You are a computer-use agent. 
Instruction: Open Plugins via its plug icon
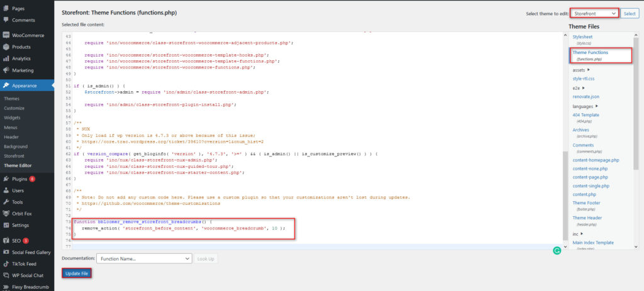(6, 179)
